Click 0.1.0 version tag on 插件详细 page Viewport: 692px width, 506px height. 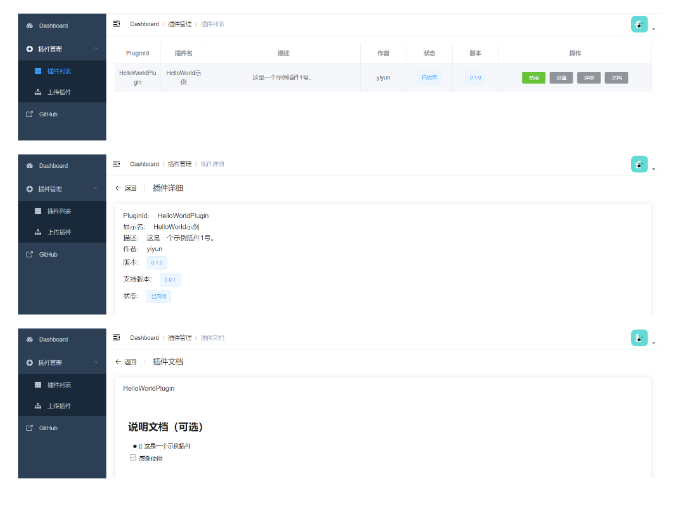pyautogui.click(x=157, y=263)
